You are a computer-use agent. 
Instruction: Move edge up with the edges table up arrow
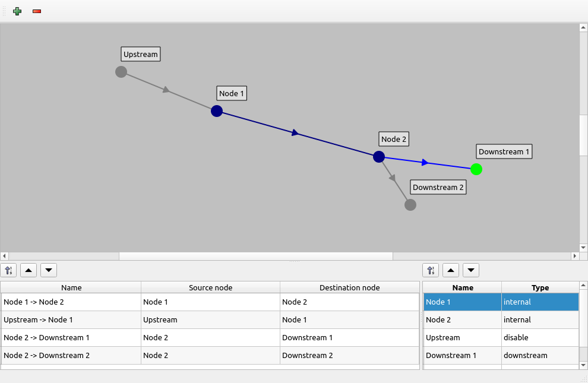29,270
